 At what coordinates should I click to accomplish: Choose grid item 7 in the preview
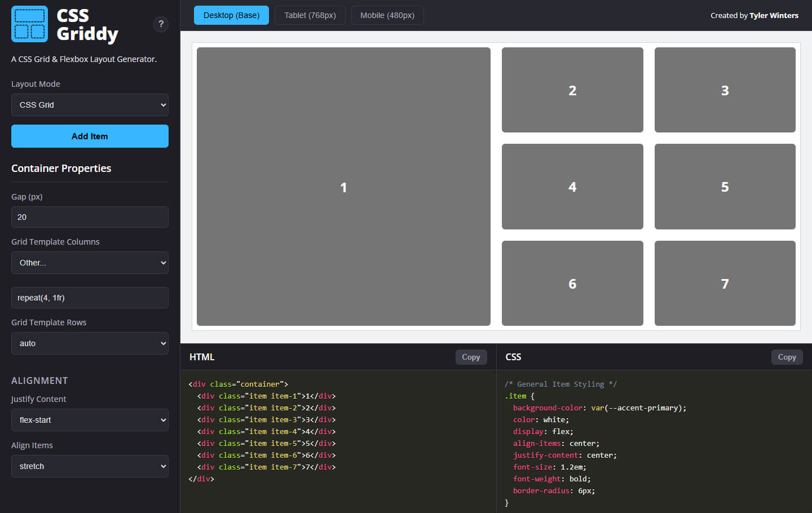pyautogui.click(x=725, y=284)
